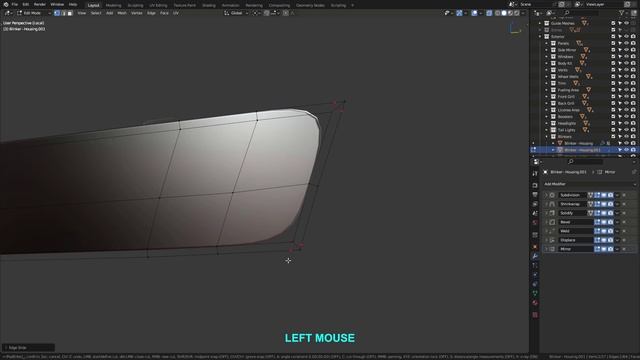Toggle proportional editing icon
Screen dimensions: 640x360
(x=286, y=13)
